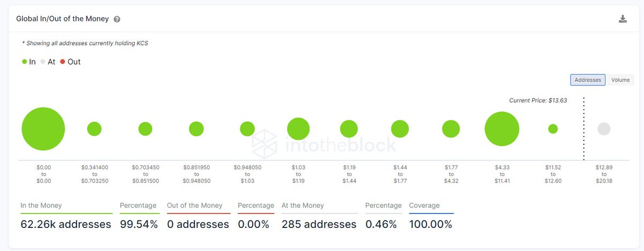Select the grey bubble above $12.89 to $20.18
The height and width of the screenshot is (251, 644).
[604, 129]
